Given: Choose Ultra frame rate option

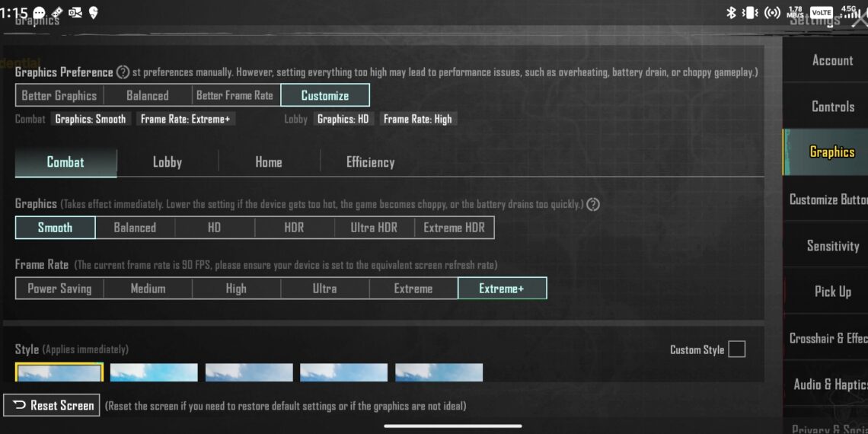Looking at the screenshot, I should [x=324, y=289].
